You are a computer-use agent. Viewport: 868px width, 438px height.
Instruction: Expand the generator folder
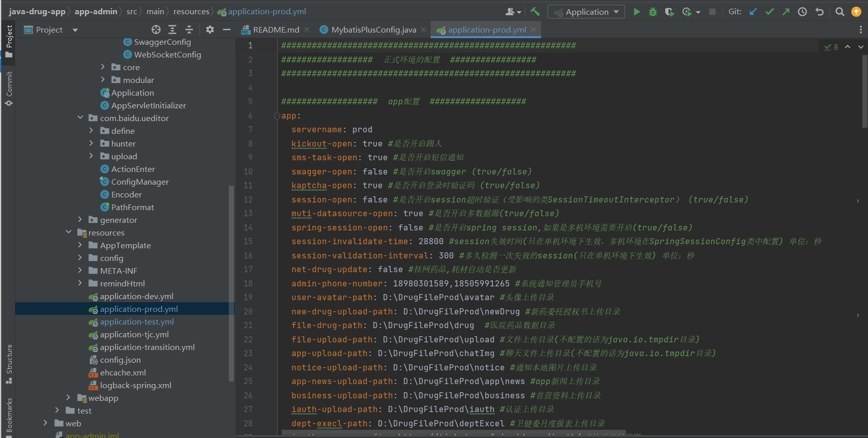click(80, 219)
